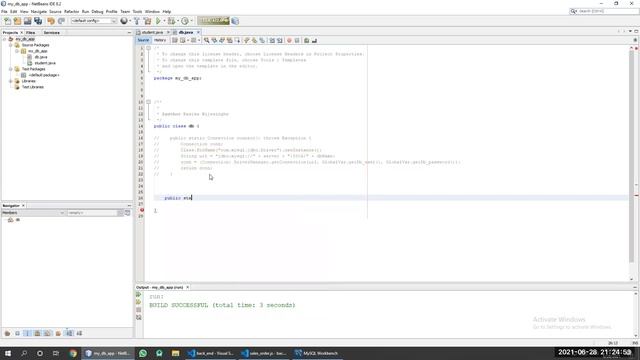640x360 pixels.
Task: Open the Tools menu
Action: [138, 11]
